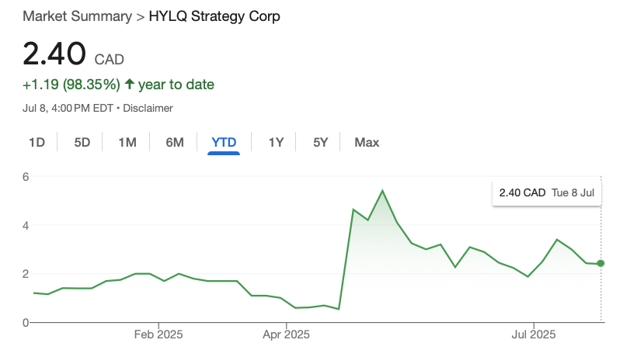
Task: Open the Market Summary breadcrumb link
Action: tap(77, 16)
